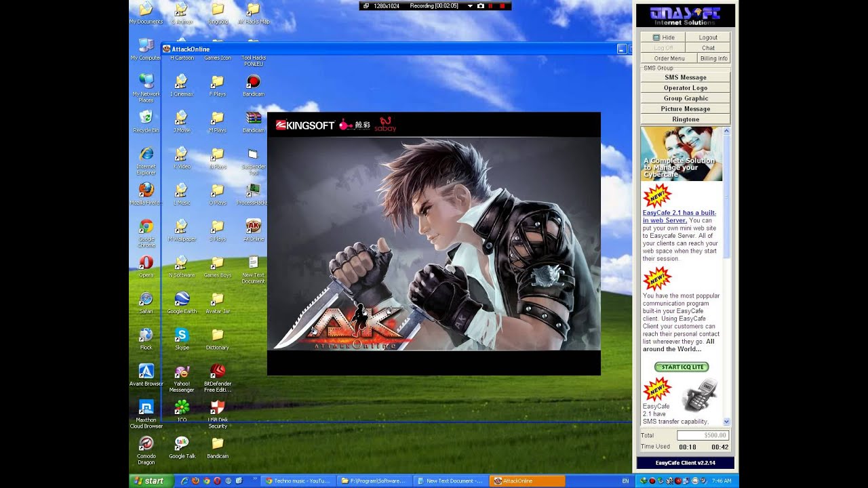Open the I Cinemax folder shortcut
The image size is (868, 488).
(181, 85)
